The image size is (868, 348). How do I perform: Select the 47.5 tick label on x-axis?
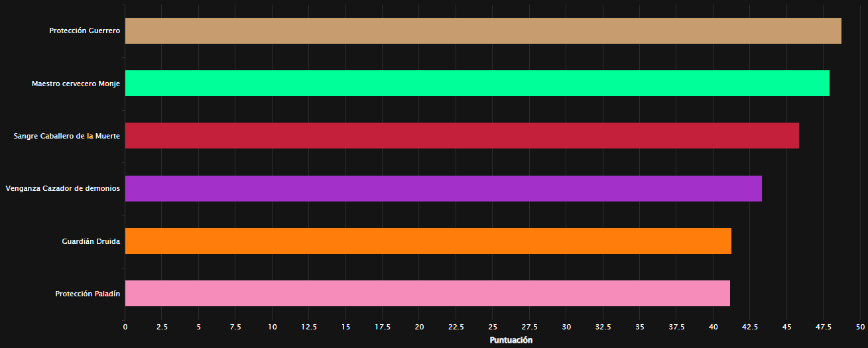824,327
